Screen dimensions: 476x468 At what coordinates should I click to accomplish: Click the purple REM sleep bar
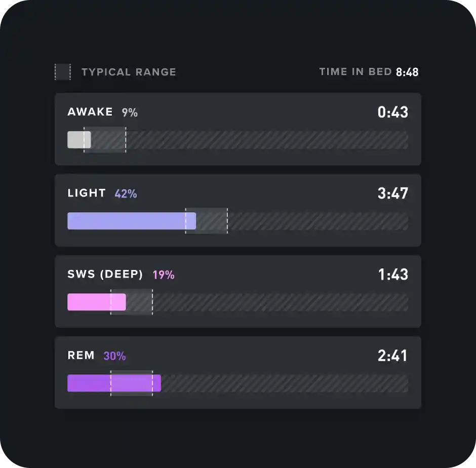114,383
